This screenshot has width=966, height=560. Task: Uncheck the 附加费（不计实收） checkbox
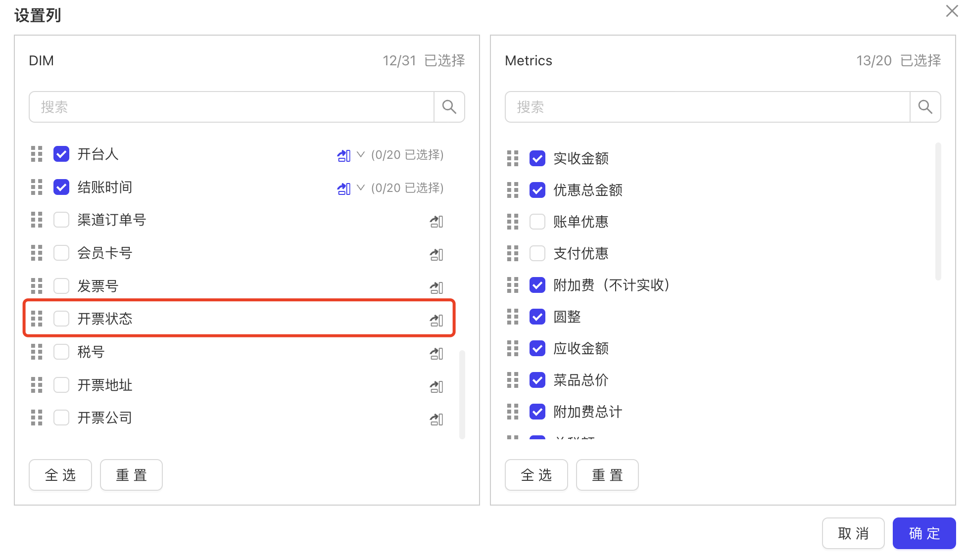tap(537, 285)
